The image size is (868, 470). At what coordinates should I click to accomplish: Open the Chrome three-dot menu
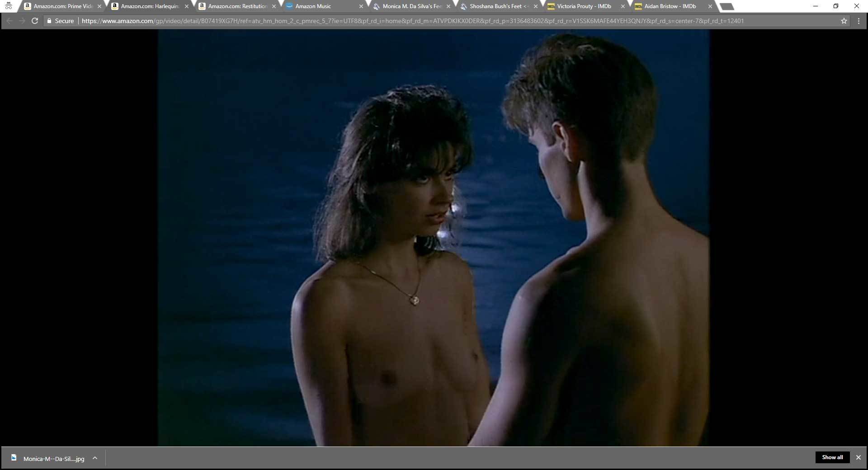[859, 21]
